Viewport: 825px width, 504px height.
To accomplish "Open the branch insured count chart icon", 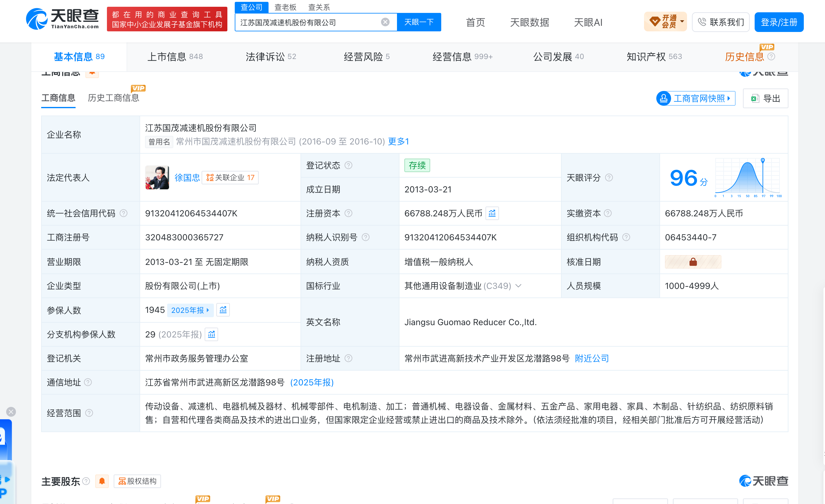I will pos(211,334).
